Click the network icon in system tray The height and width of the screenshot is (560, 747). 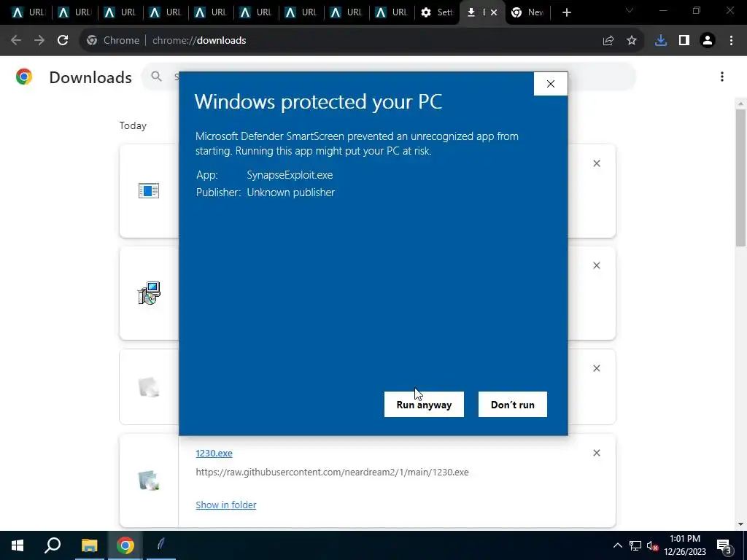[635, 545]
